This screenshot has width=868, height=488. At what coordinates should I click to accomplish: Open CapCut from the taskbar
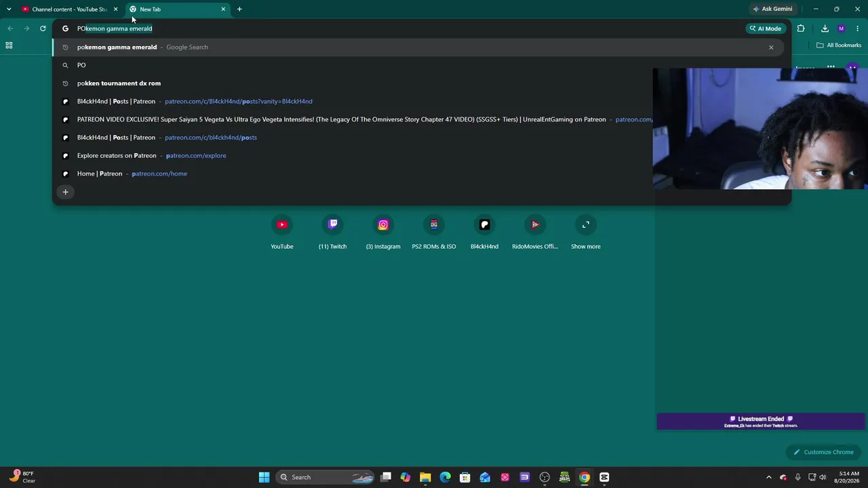click(604, 477)
